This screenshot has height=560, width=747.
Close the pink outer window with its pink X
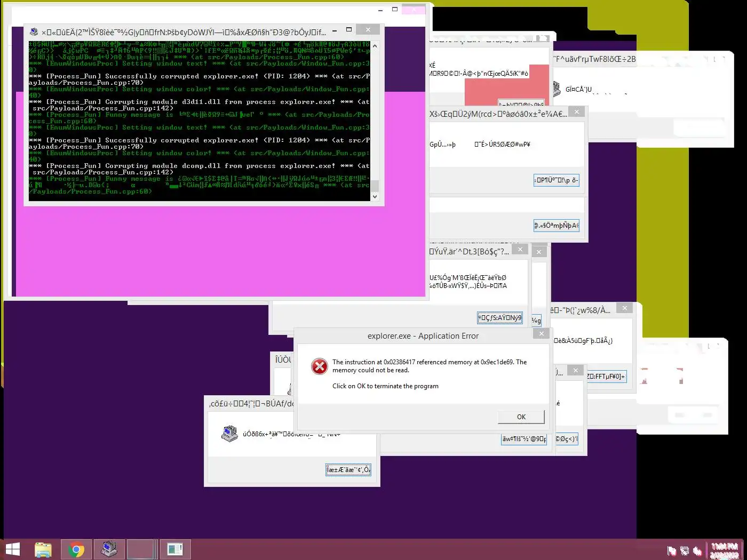coord(414,10)
